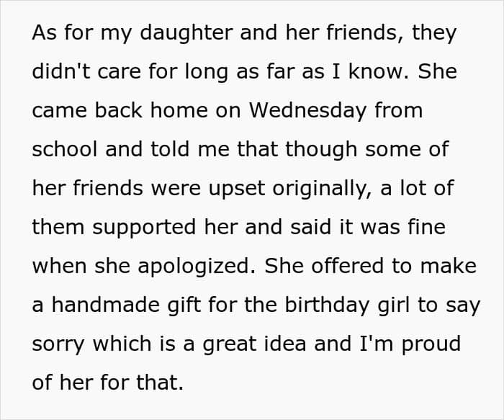Screen dimensions: 504x420
Task: Click the word "birthday" in the text
Action: click(327, 305)
